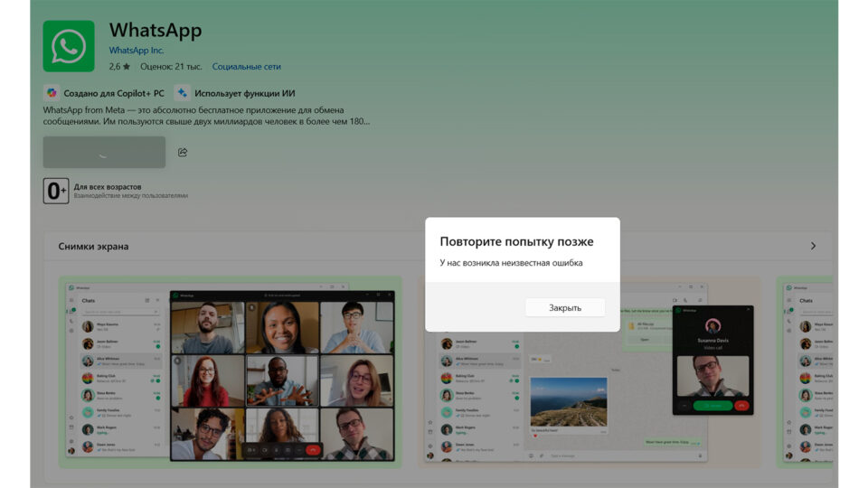Click the 0+ age rating badge

tap(56, 191)
